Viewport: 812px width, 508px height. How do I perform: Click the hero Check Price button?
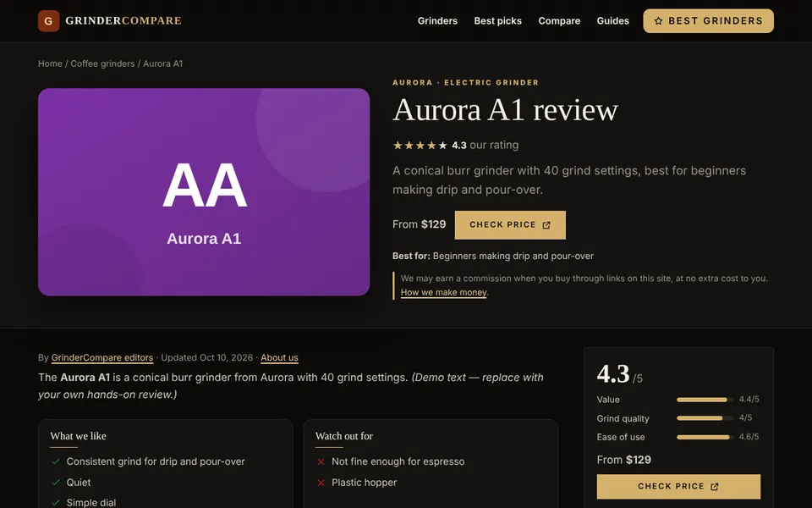coord(510,225)
